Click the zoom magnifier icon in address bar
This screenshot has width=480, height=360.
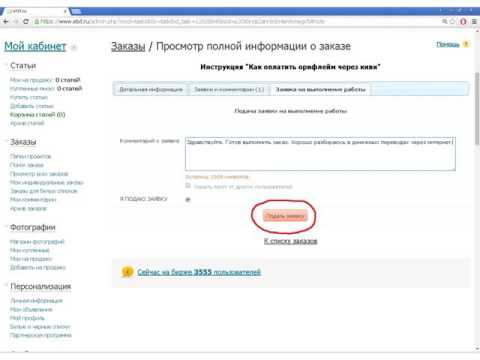point(444,21)
